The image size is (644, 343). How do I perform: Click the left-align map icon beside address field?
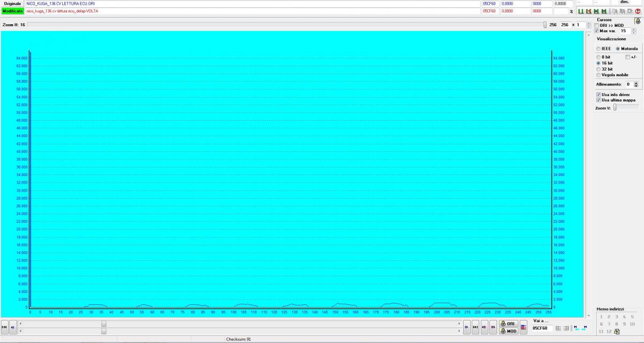[558, 328]
